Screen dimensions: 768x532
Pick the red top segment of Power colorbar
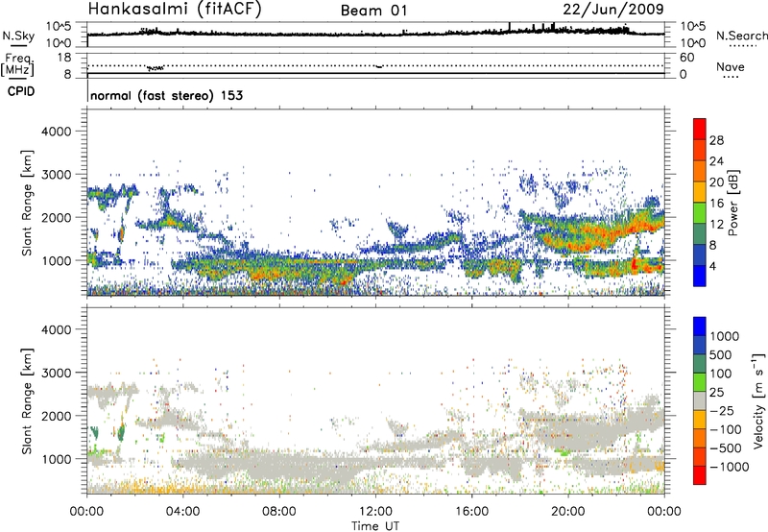[x=700, y=130]
